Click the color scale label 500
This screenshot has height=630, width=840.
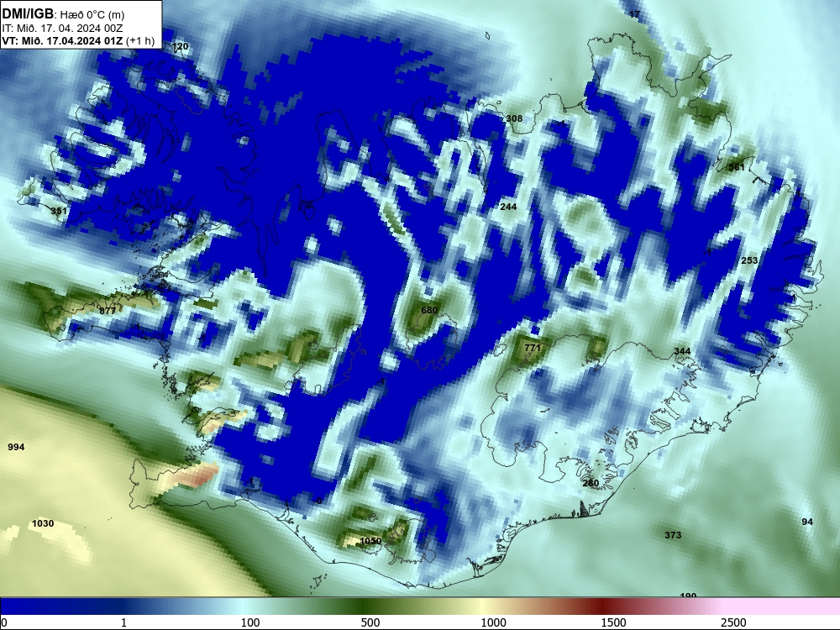[x=370, y=622]
